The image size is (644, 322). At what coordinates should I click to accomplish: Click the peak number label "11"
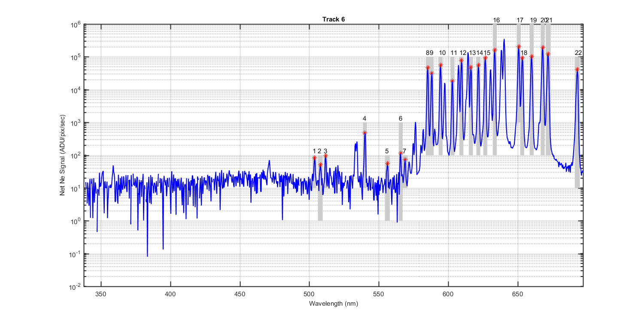(454, 53)
